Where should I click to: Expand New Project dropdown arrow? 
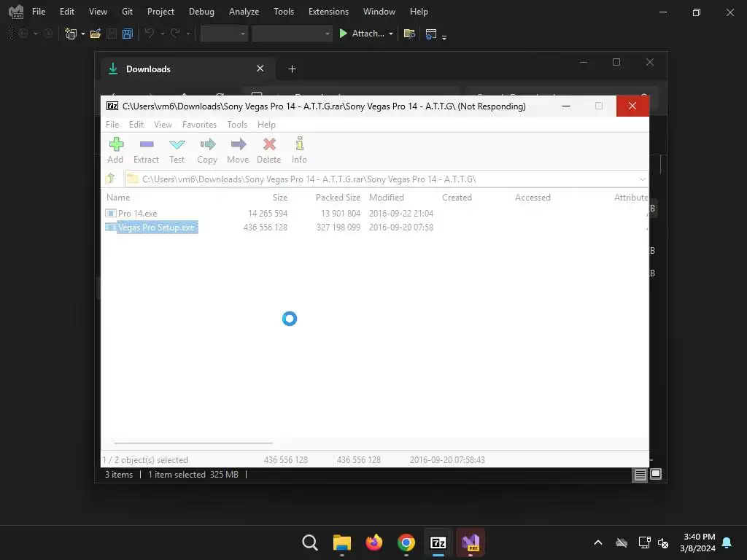[83, 34]
